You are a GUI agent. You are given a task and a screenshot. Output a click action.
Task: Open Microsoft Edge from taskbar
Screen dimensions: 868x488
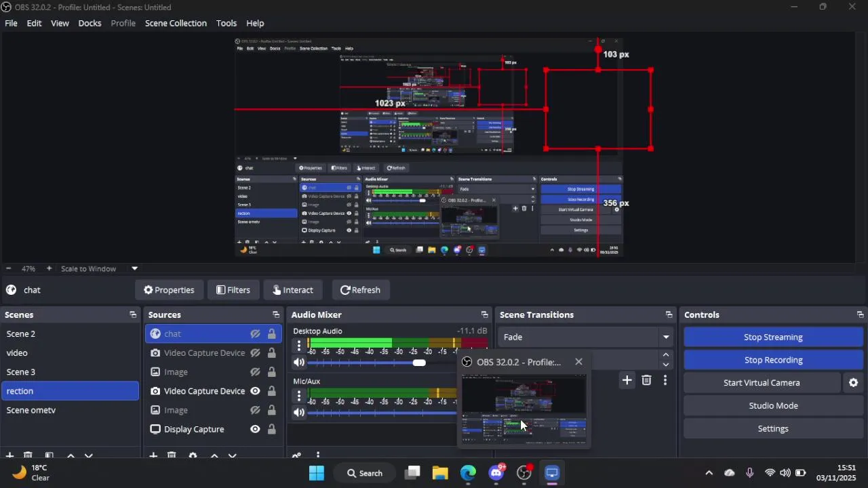click(468, 473)
